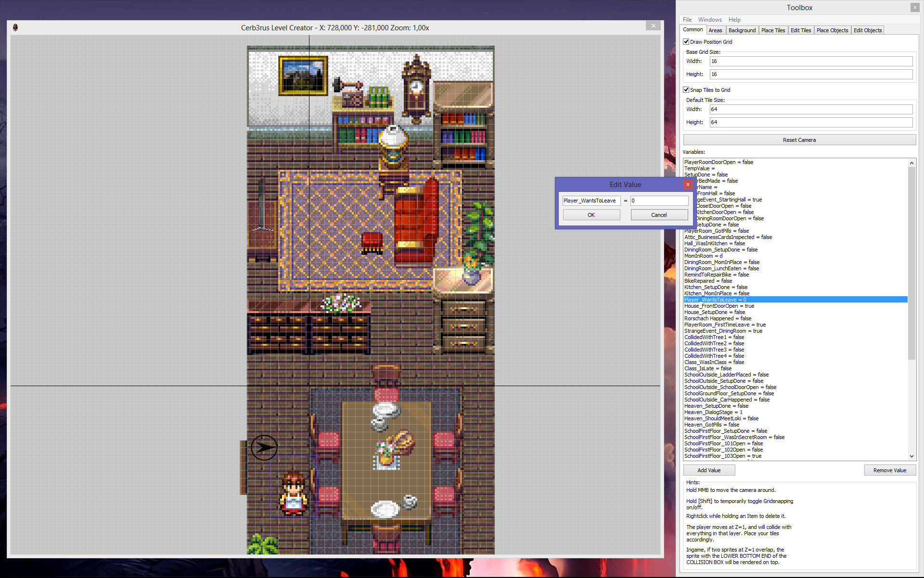The width and height of the screenshot is (924, 578).
Task: Click the Remove Value button
Action: [x=889, y=470]
